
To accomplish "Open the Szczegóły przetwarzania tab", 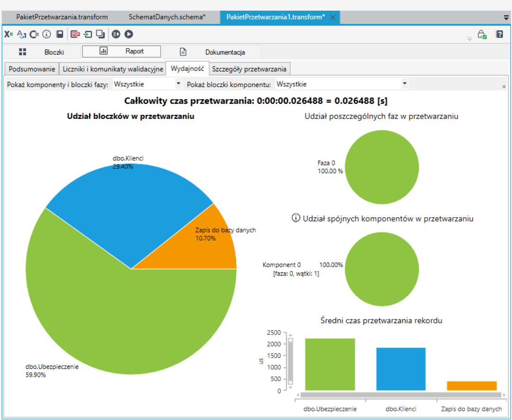I will point(249,69).
